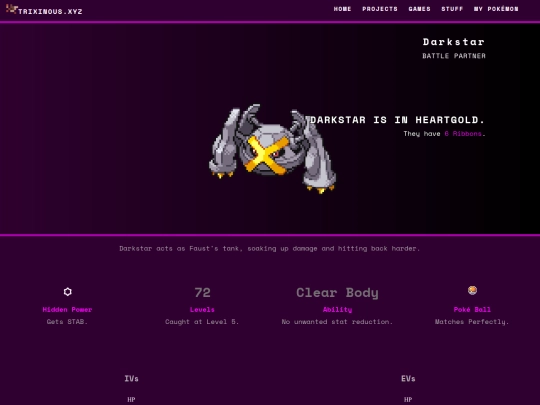540x405 pixels.
Task: Click the Metagross sprite image
Action: point(272,149)
